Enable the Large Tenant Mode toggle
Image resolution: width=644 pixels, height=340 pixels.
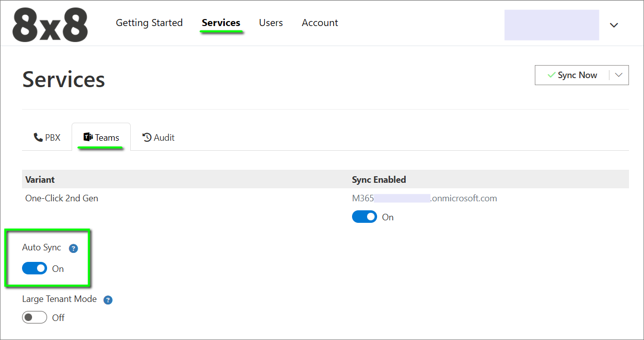click(x=35, y=317)
